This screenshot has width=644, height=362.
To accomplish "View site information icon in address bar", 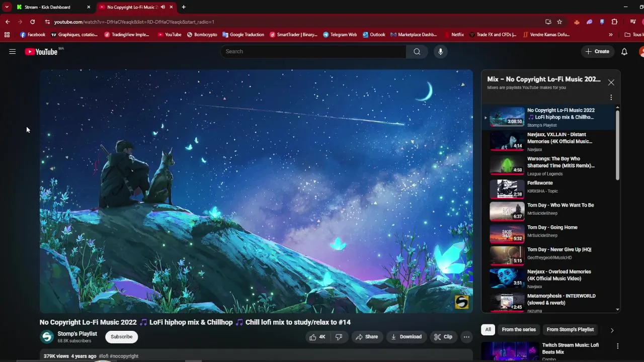I will click(x=47, y=22).
